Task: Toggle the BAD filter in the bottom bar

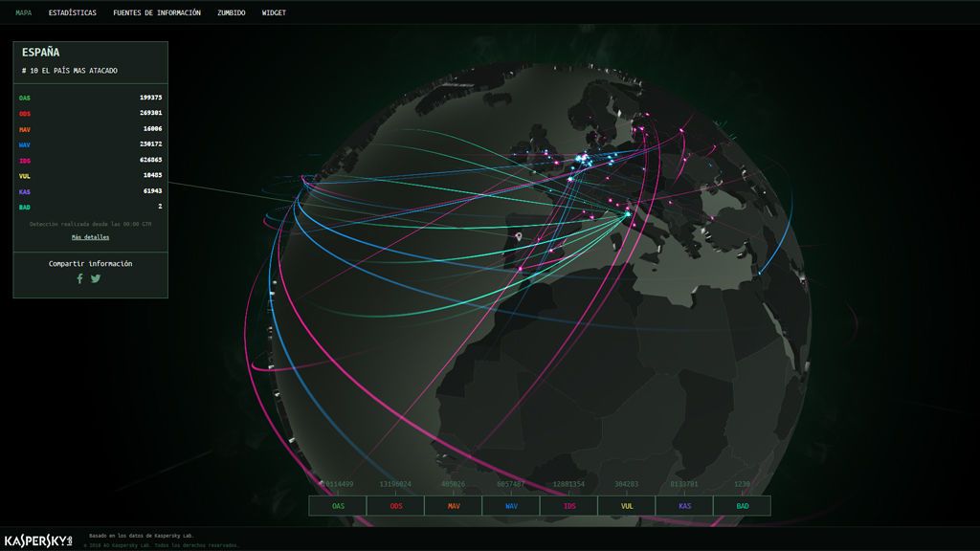Action: pyautogui.click(x=743, y=506)
